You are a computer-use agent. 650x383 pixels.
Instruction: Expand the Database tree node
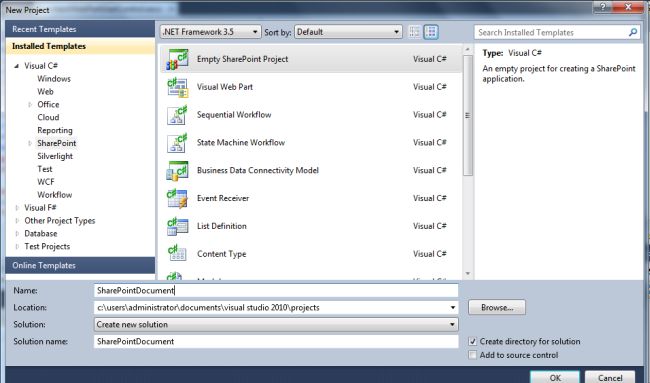17,233
